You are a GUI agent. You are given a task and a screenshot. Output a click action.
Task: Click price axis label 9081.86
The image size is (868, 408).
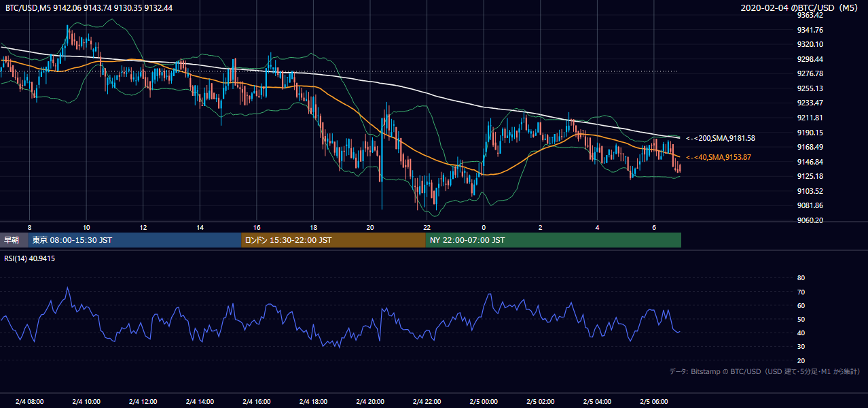[x=810, y=205]
